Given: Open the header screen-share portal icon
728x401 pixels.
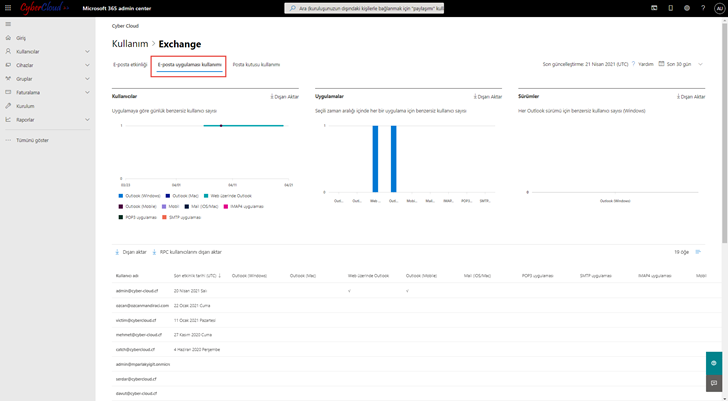Looking at the screenshot, I should point(654,8).
